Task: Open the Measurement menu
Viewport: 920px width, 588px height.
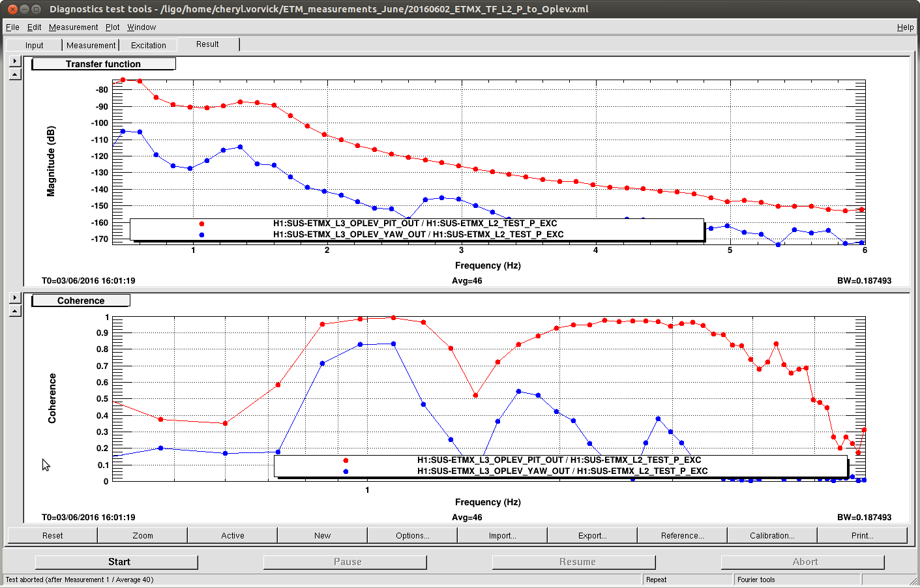Action: click(73, 27)
